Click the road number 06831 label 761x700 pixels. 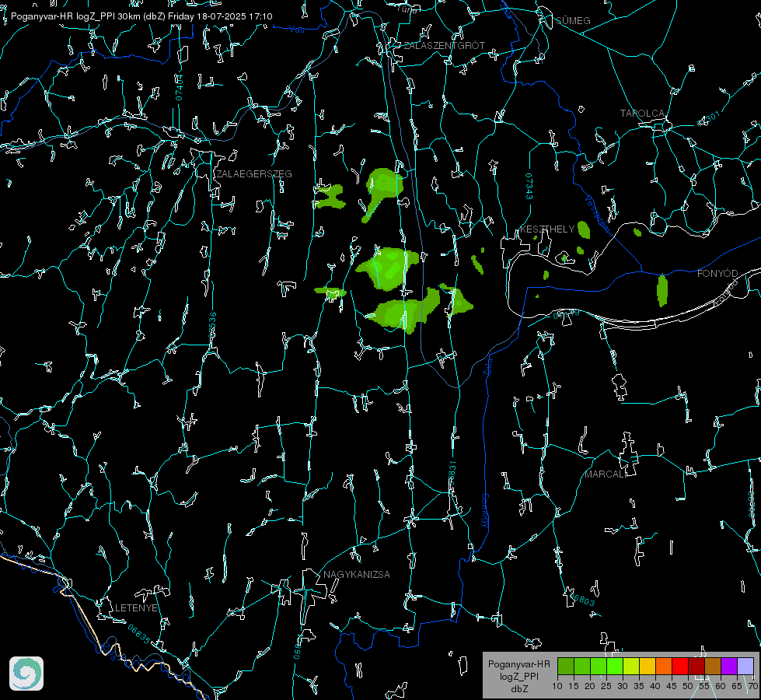pyautogui.click(x=452, y=474)
